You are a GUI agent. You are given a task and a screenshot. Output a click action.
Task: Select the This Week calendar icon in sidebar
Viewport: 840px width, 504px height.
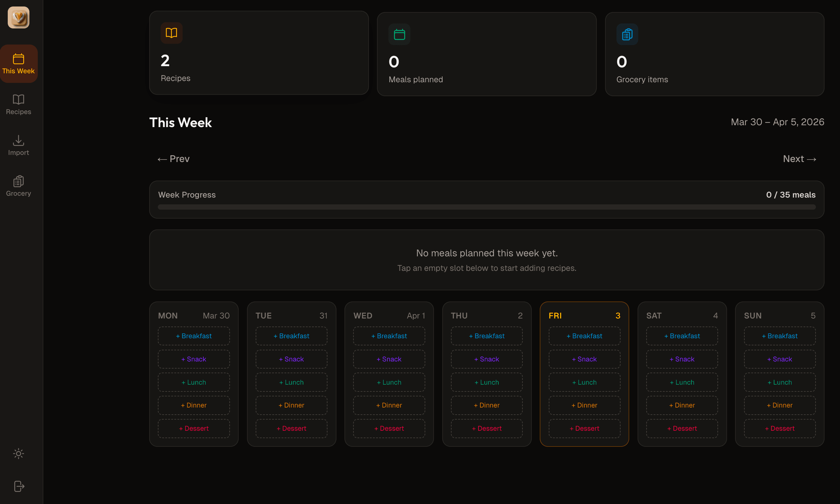(x=19, y=63)
